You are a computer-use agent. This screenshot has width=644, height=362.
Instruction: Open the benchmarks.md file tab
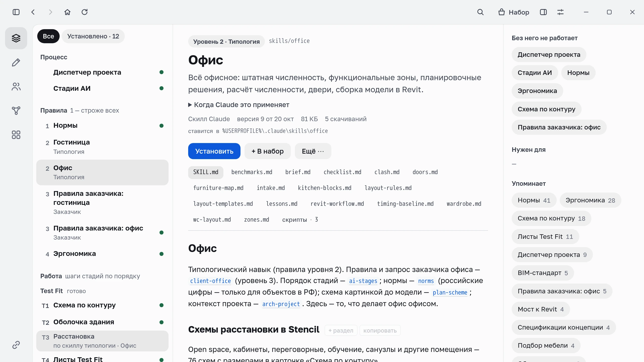pos(252,172)
